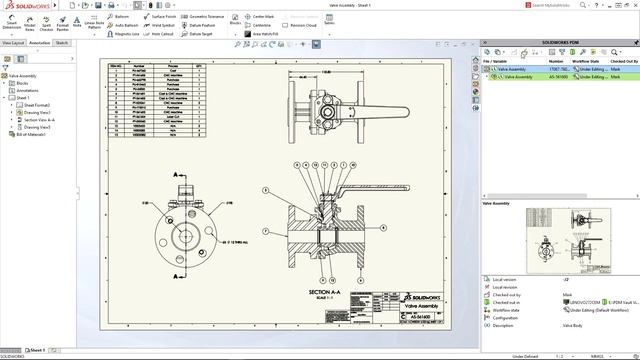Open the Geometric Tolerance tool
640x360 pixels.
[x=202, y=17]
